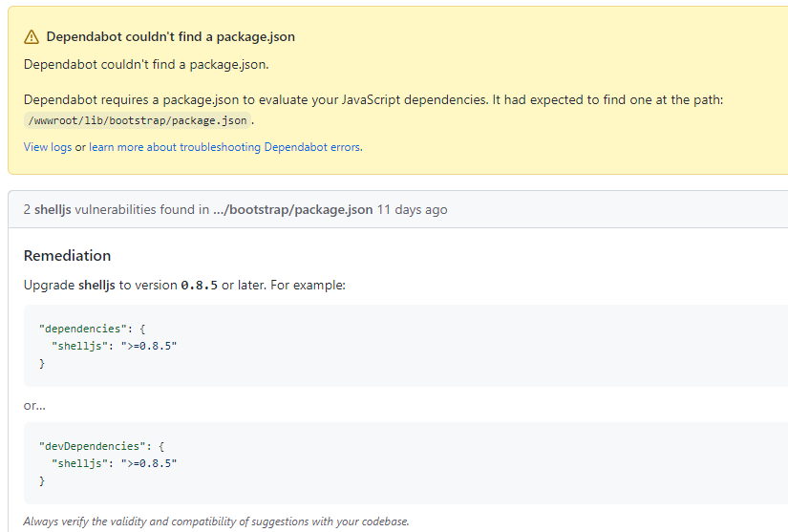Screen dimensions: 788x532
Task: Click the bold 0.8.5 version number
Action: tap(199, 286)
